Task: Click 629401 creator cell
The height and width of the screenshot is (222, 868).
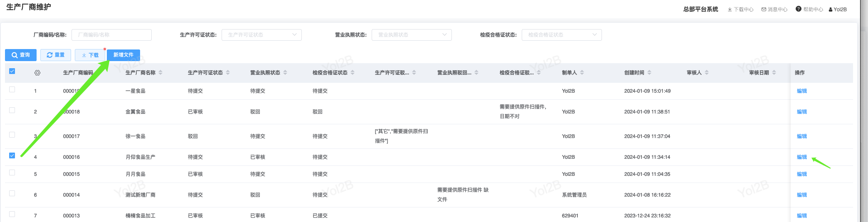Action: point(570,216)
